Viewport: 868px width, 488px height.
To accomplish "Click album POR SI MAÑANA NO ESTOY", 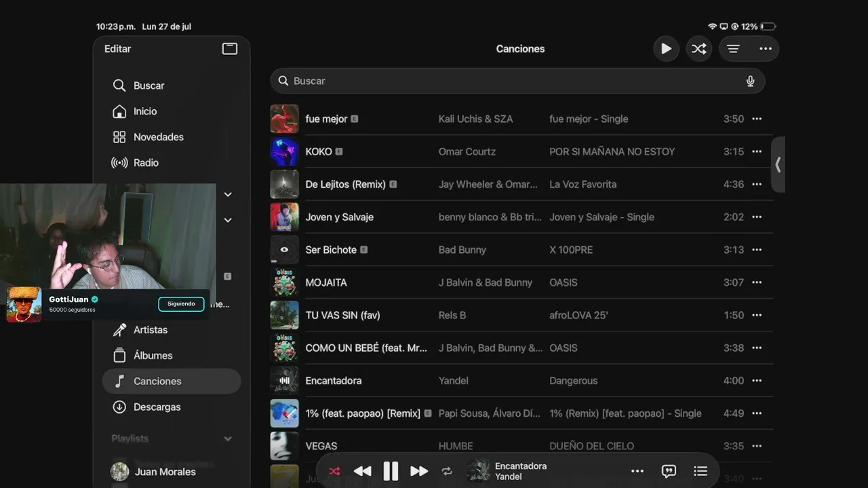I will (612, 152).
